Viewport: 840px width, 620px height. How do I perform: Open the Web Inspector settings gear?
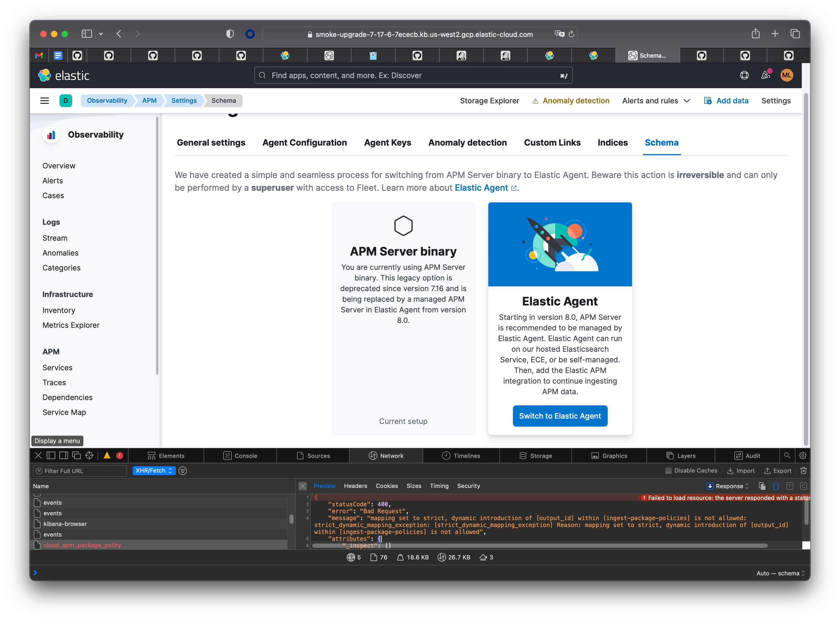[803, 456]
